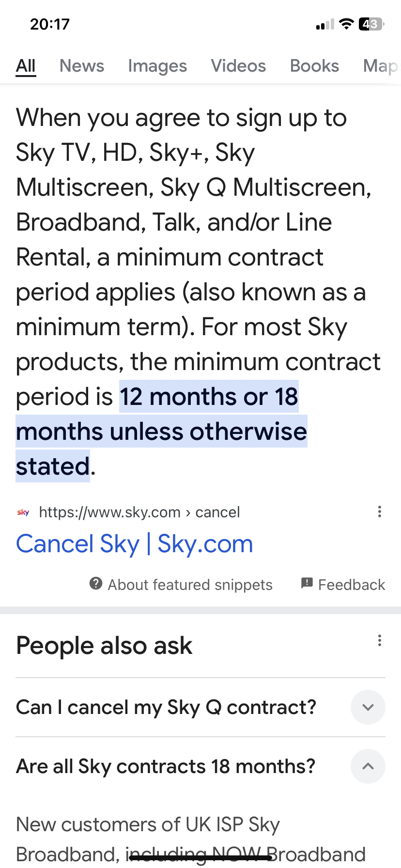Viewport: 401px width, 868px height.
Task: Tap the "Can I cancel my Sky Q contract?" question
Action: (166, 707)
